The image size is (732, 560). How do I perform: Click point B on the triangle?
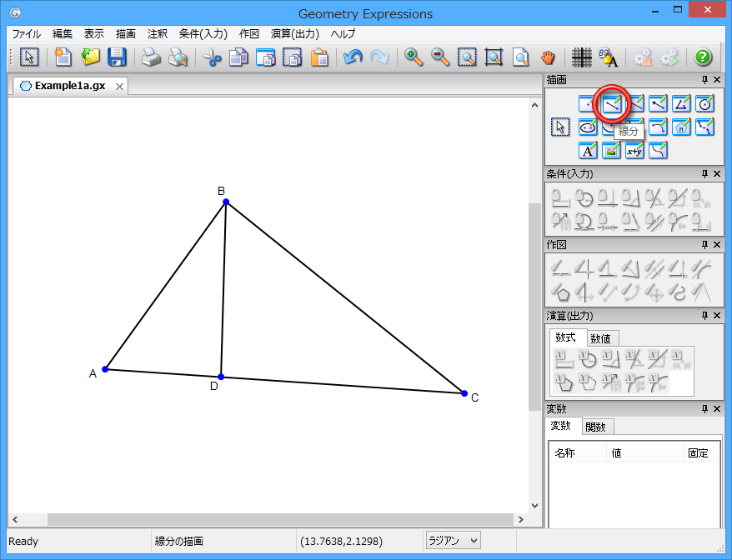point(225,202)
